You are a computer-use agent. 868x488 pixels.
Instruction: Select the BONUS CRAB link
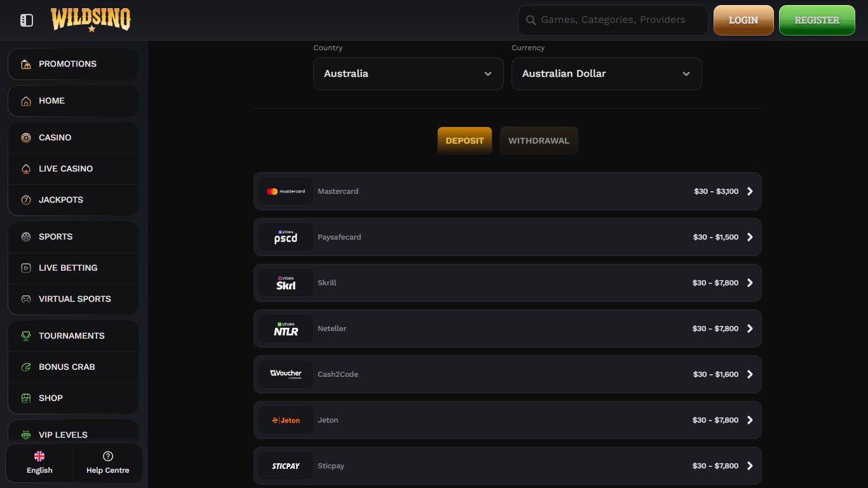point(73,367)
